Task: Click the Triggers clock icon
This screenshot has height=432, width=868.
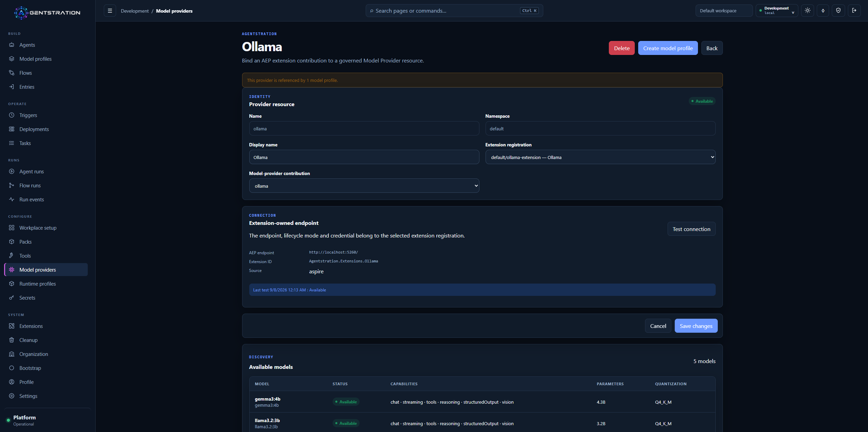Action: pyautogui.click(x=12, y=115)
